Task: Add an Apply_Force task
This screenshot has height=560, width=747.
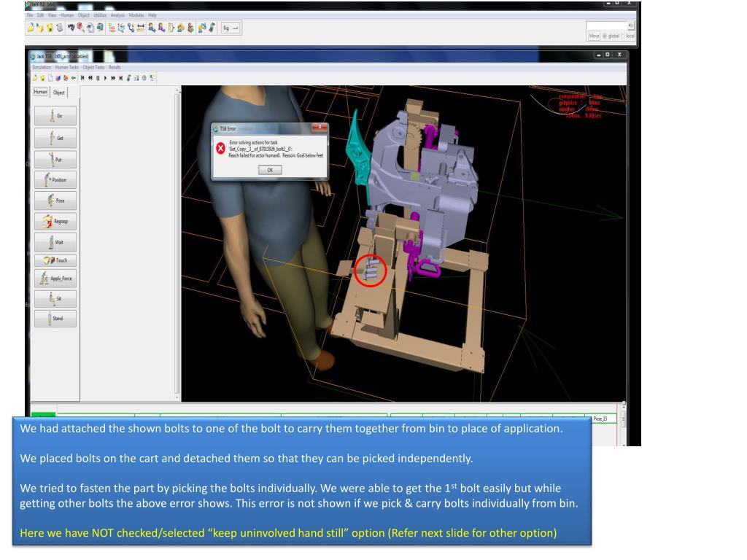Action: [x=55, y=279]
